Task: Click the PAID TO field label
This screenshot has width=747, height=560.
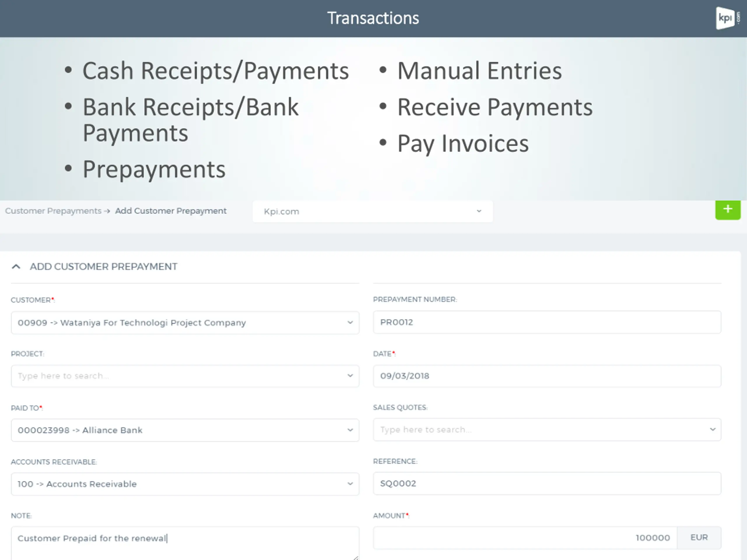Action: pos(27,408)
